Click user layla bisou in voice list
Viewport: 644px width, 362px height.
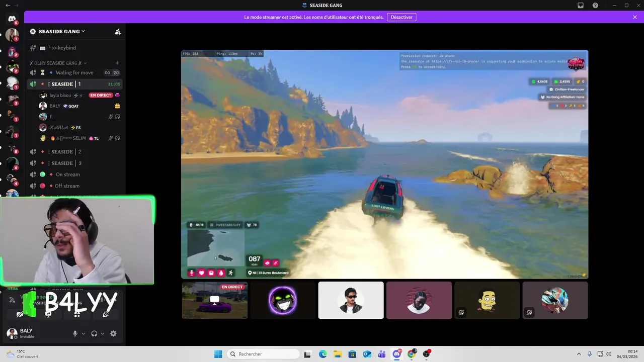tap(80, 95)
